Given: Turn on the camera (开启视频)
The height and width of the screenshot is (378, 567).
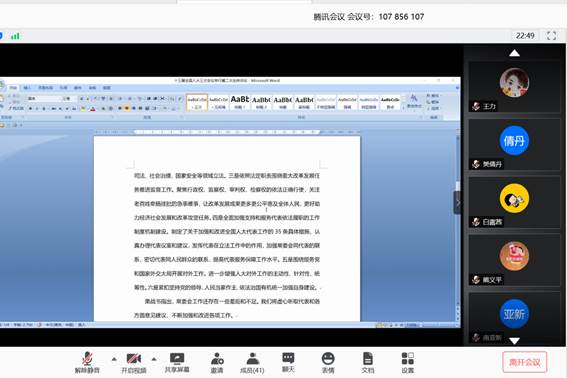Looking at the screenshot, I should 133,362.
